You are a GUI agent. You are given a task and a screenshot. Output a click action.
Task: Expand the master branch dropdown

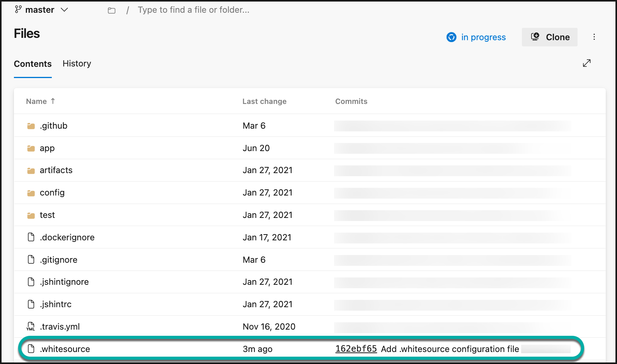coord(65,10)
